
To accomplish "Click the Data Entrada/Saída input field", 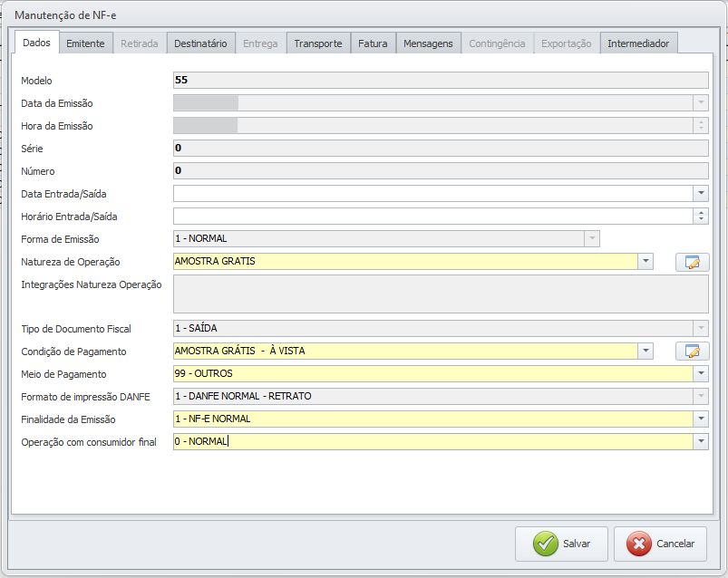I will (432, 193).
